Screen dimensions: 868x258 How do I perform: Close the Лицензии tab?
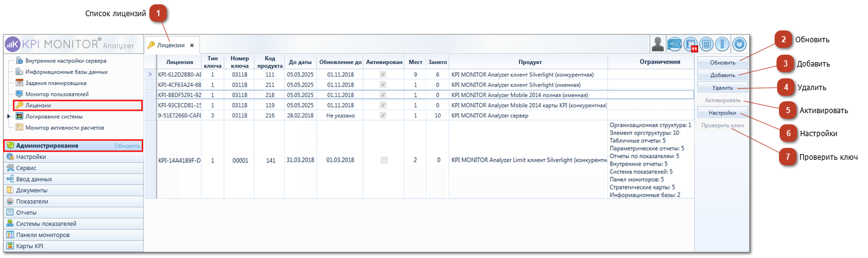[192, 45]
